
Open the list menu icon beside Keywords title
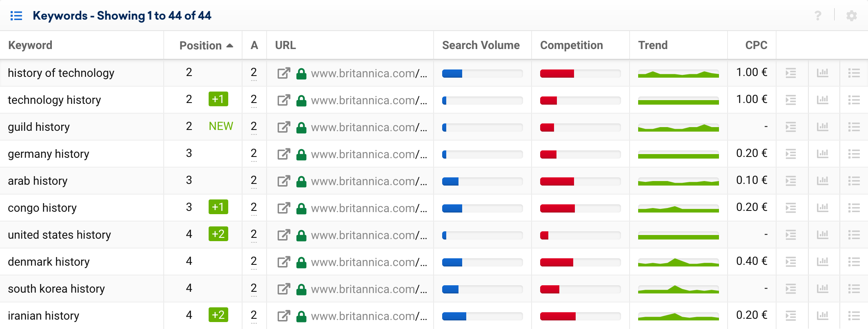tap(16, 16)
